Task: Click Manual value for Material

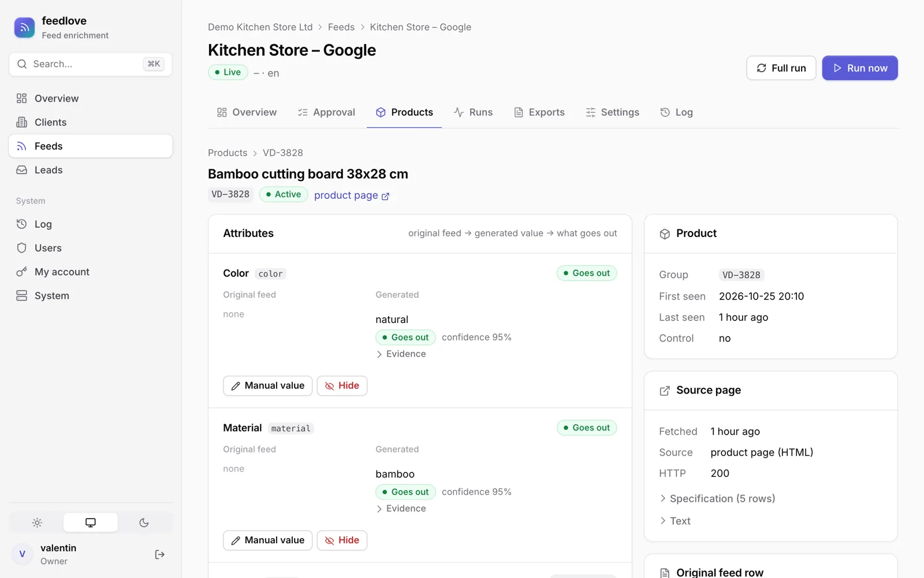Action: pyautogui.click(x=268, y=540)
